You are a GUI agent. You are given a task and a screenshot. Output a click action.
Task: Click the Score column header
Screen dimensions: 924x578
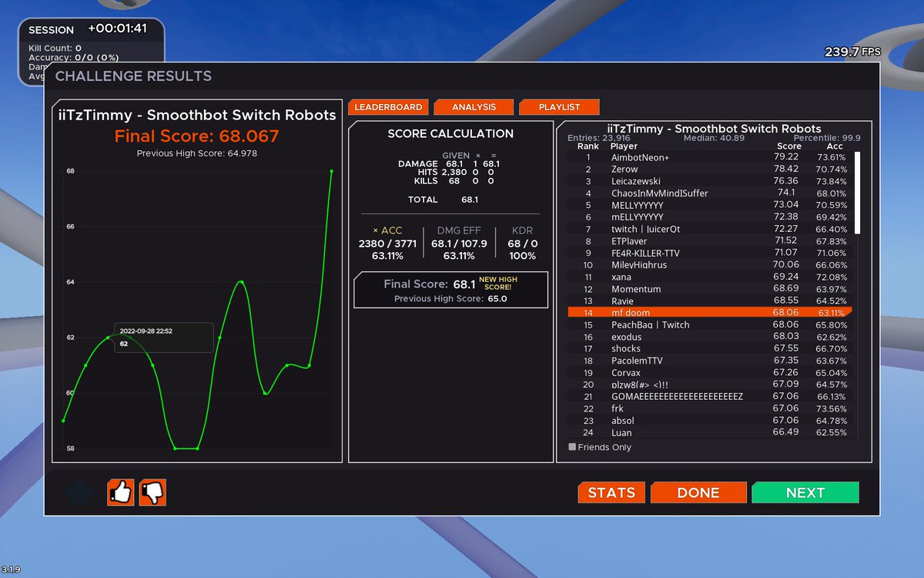coord(789,146)
